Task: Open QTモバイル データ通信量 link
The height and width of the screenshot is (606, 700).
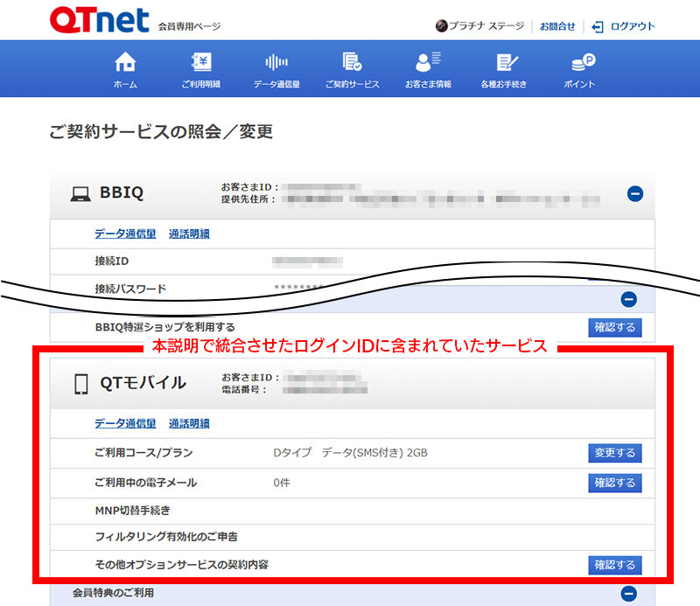Action: pos(125,423)
